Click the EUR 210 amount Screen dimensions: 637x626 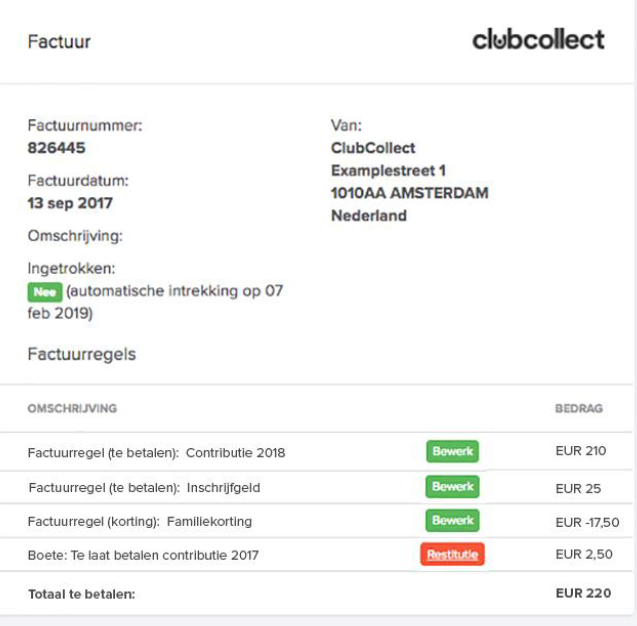(x=581, y=451)
